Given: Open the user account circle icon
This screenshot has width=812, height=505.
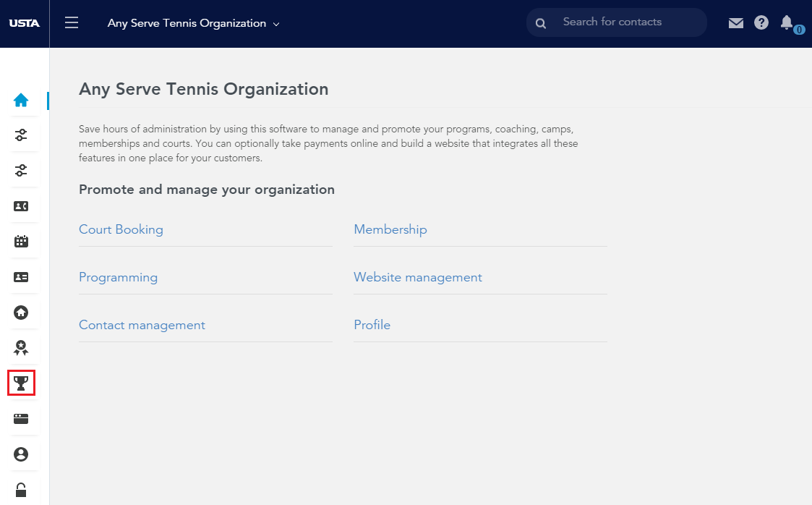Looking at the screenshot, I should [x=21, y=454].
